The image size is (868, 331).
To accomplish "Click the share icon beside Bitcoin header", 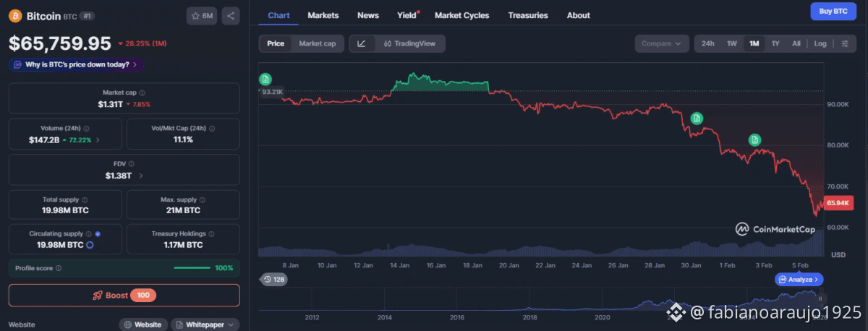I will [230, 15].
